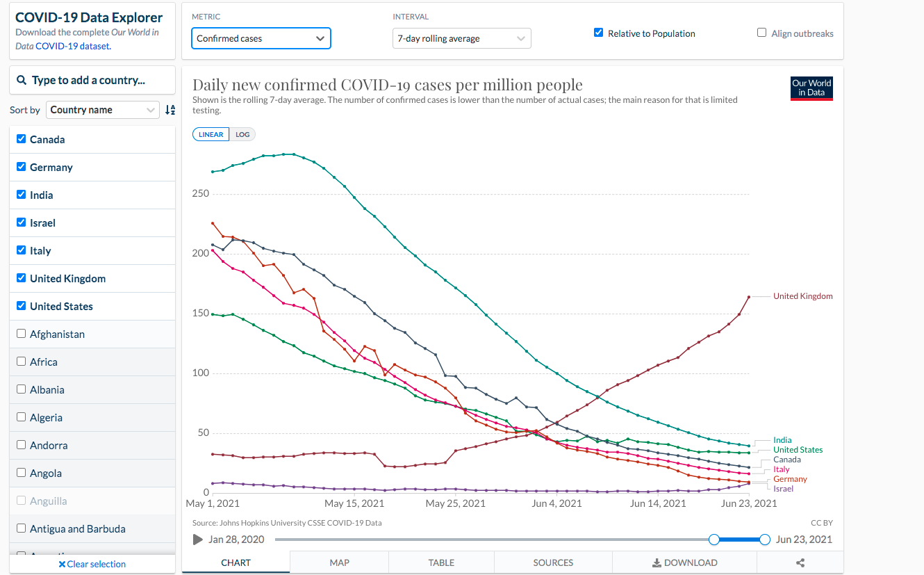Click the timeline end slider handle
The image size is (924, 575).
[x=765, y=540]
